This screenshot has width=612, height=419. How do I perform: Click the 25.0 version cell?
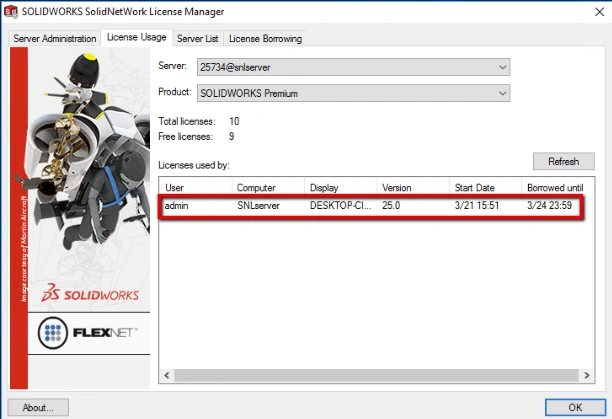(391, 206)
